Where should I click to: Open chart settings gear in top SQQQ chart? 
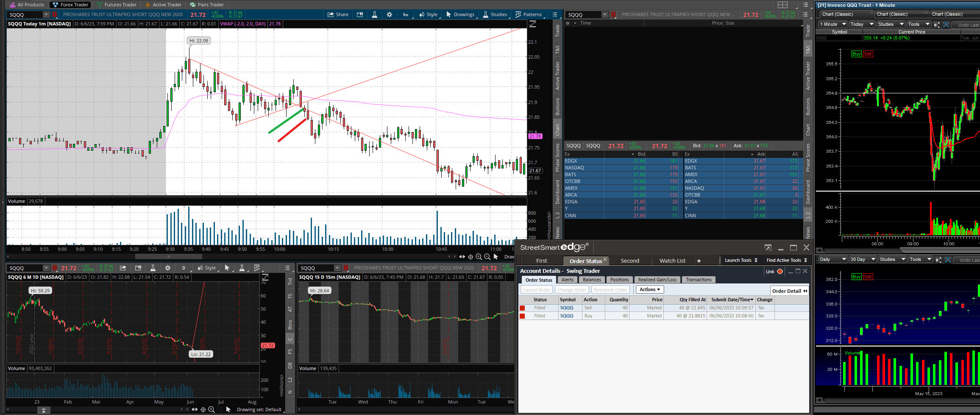tap(390, 15)
